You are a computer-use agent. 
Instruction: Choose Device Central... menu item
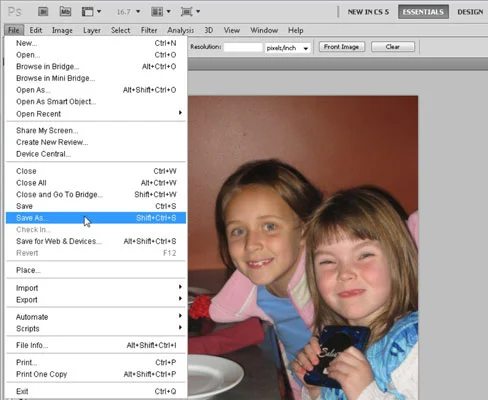(x=96, y=154)
